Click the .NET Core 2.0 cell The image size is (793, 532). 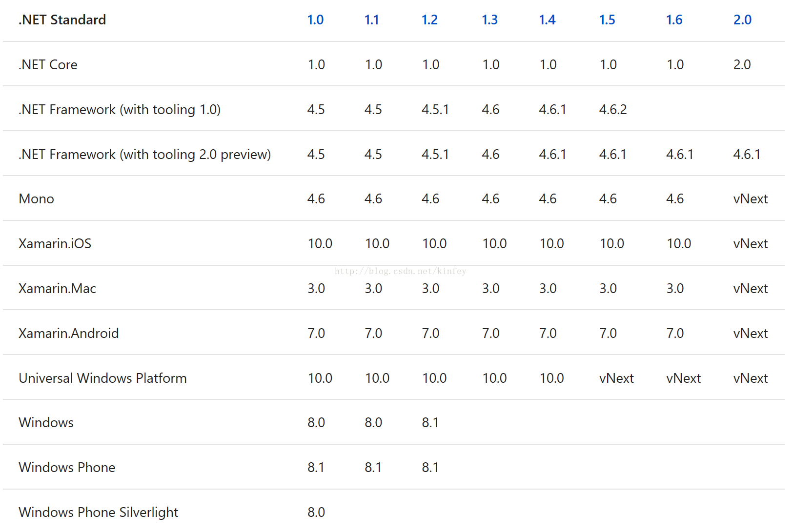click(742, 65)
